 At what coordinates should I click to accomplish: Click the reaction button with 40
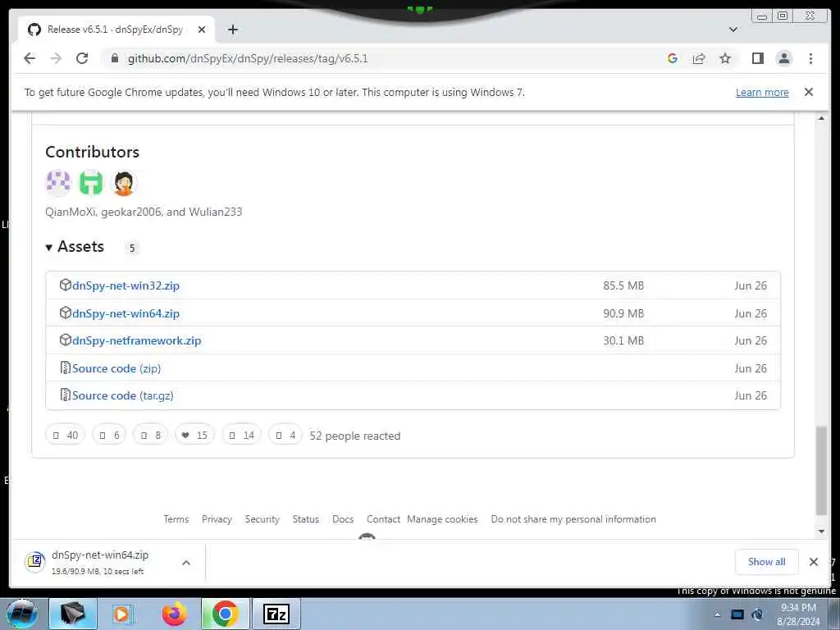[x=66, y=435]
